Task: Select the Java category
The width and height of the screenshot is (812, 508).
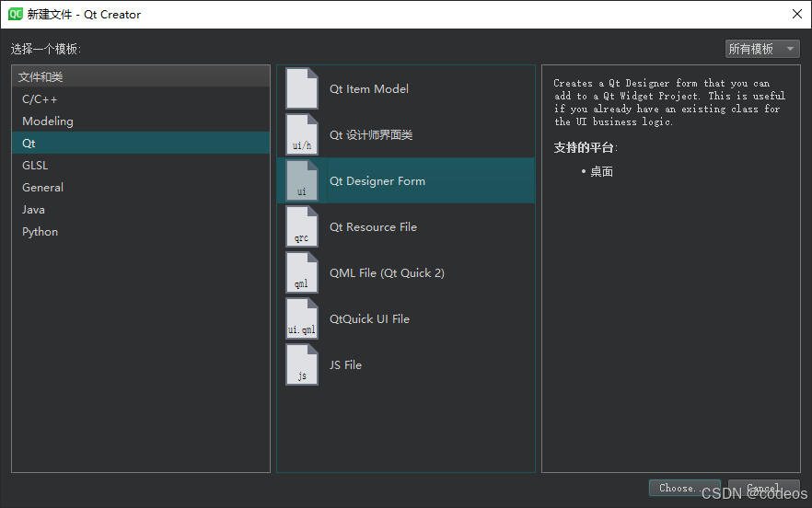Action: click(x=141, y=210)
